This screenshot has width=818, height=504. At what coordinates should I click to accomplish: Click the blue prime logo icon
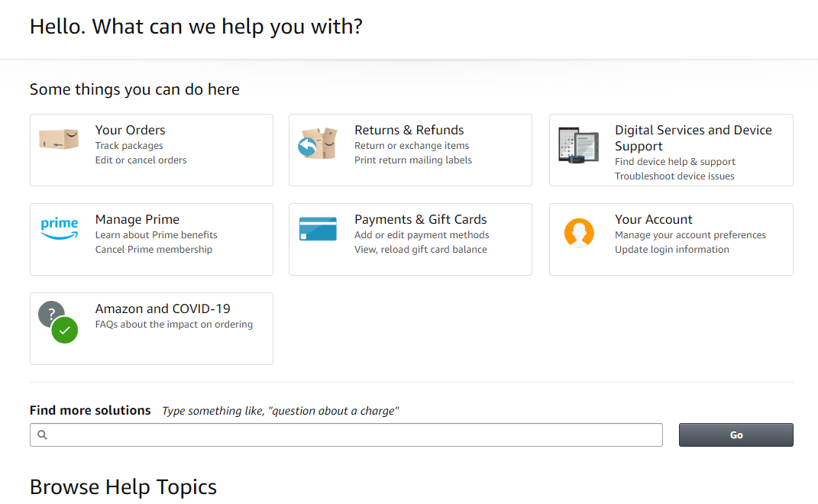pos(60,228)
